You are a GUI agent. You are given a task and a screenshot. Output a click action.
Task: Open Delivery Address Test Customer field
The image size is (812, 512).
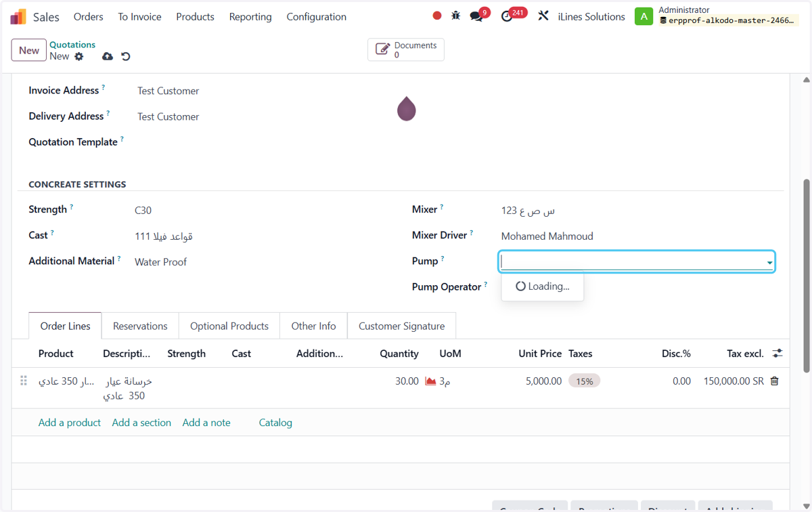click(168, 116)
